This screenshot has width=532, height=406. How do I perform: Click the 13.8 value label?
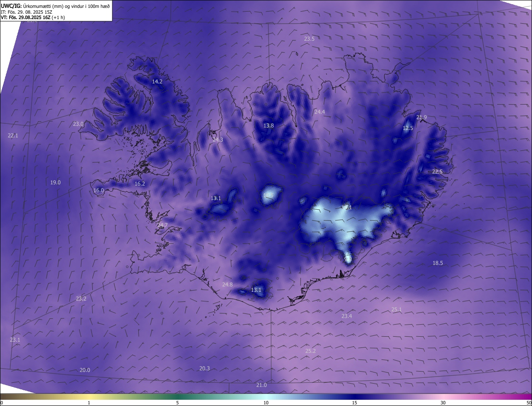click(269, 126)
